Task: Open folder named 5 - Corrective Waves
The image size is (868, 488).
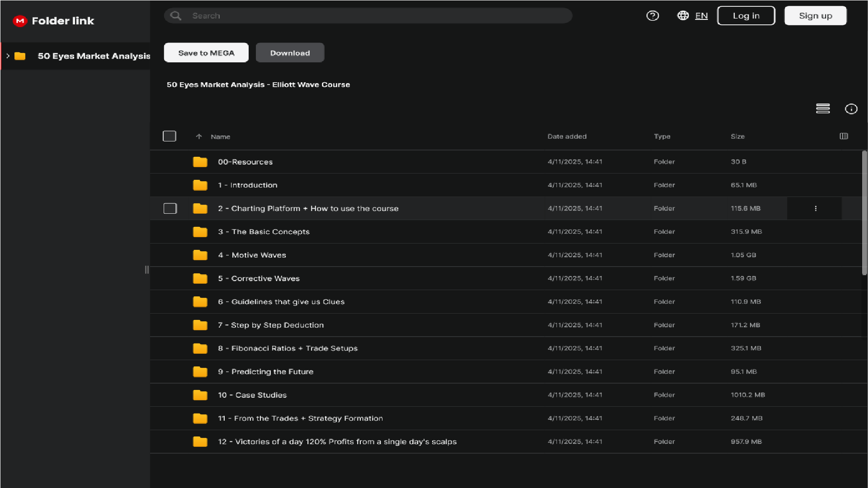Action: tap(259, 278)
